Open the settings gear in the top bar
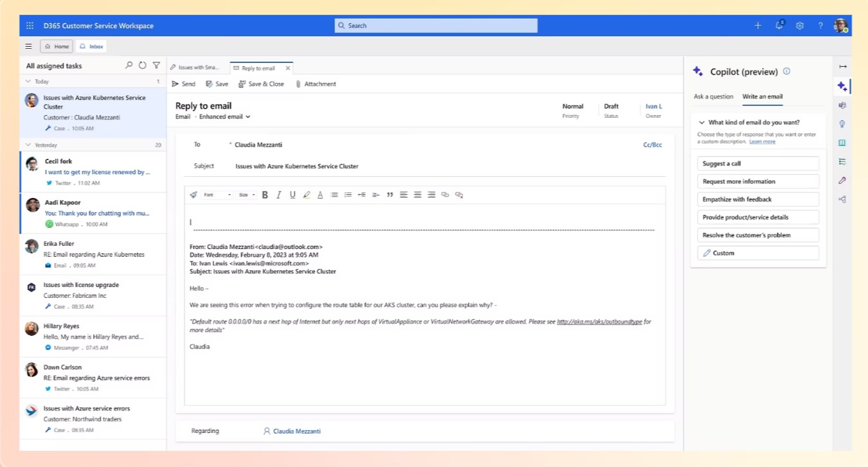 [800, 26]
